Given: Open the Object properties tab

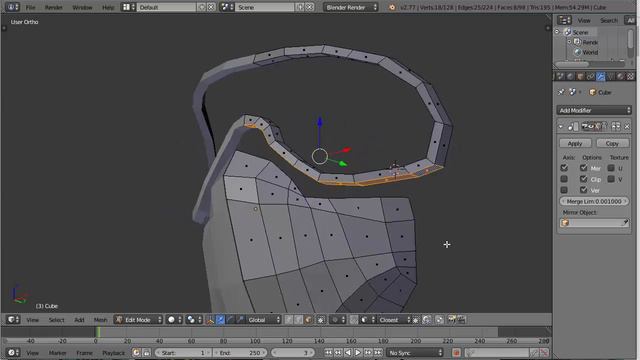Looking at the screenshot, I should (x=580, y=76).
